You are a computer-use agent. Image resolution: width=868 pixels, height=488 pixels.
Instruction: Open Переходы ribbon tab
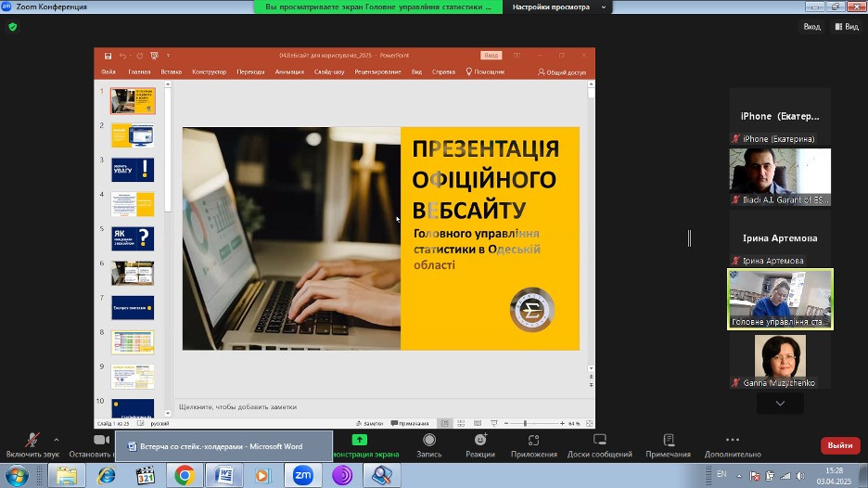(250, 72)
